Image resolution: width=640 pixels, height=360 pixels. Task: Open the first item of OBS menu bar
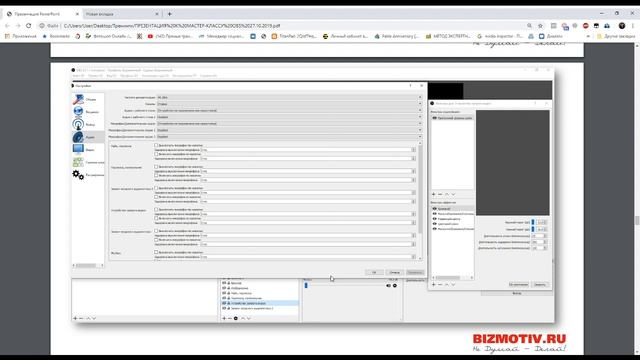pyautogui.click(x=78, y=76)
